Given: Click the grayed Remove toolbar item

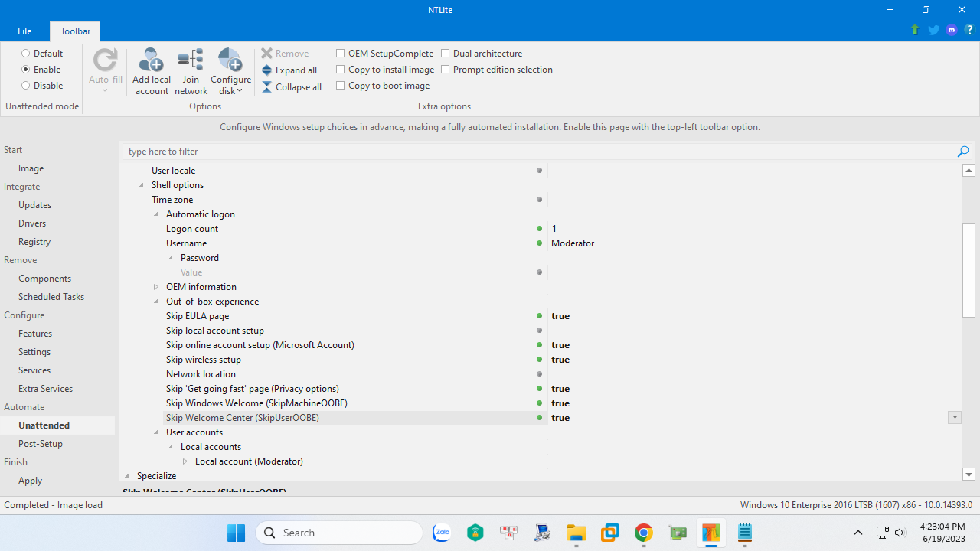Looking at the screenshot, I should (285, 54).
